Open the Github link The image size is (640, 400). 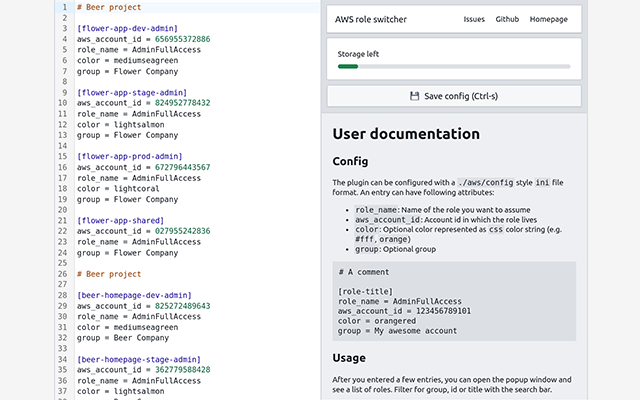[507, 19]
